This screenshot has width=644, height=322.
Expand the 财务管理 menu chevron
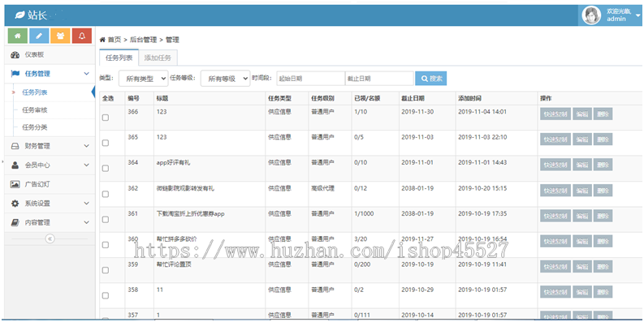[86, 146]
